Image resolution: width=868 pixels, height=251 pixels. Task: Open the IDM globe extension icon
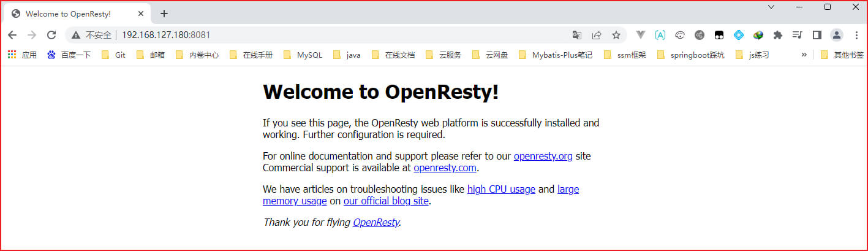[x=758, y=35]
